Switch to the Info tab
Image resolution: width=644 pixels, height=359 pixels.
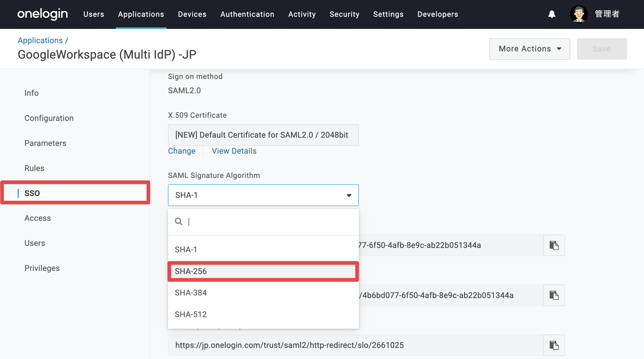point(31,93)
